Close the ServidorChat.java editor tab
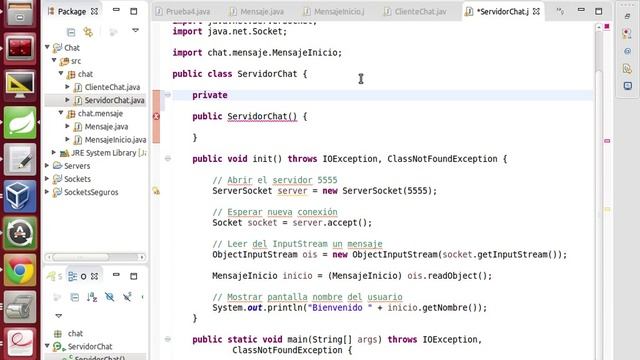The image size is (640, 360). click(x=536, y=11)
